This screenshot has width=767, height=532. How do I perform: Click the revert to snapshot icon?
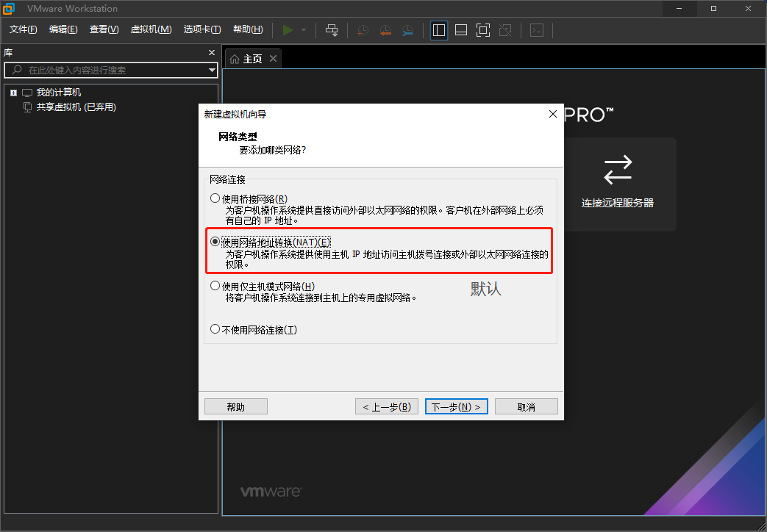(x=385, y=30)
